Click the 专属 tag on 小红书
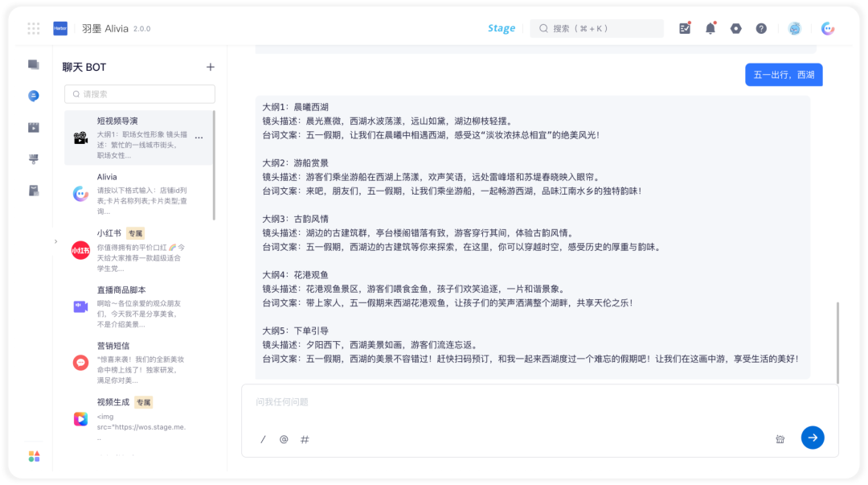The image size is (868, 485). point(135,233)
